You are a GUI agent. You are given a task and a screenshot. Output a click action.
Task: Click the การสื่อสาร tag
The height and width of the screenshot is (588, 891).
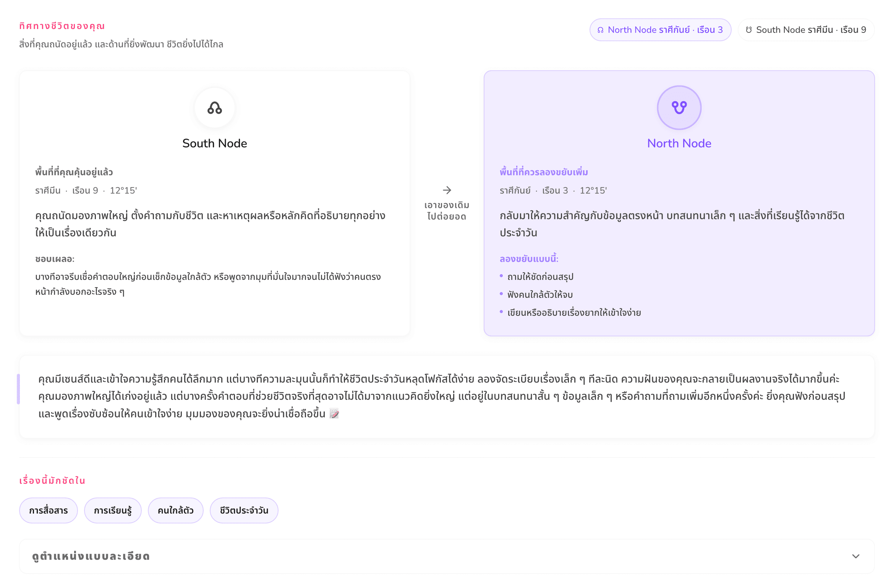[x=49, y=510]
